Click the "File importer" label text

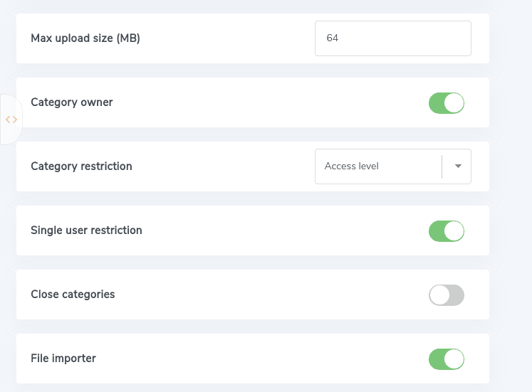click(63, 359)
